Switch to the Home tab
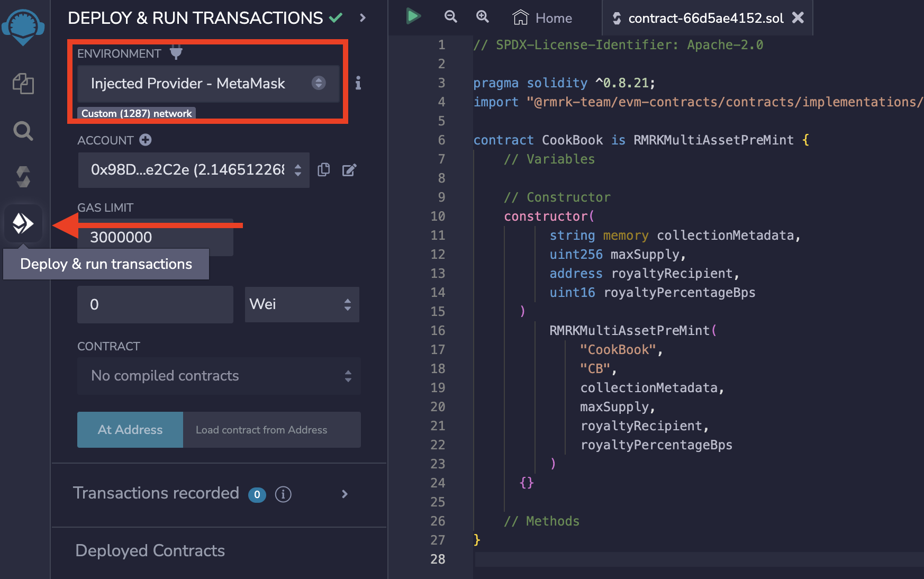This screenshot has width=924, height=579. point(543,18)
